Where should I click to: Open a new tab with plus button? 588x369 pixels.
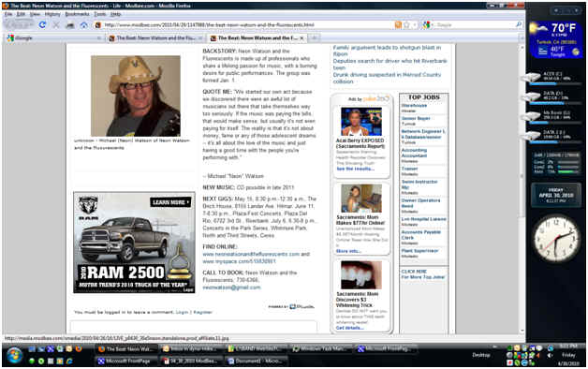pyautogui.click(x=315, y=37)
